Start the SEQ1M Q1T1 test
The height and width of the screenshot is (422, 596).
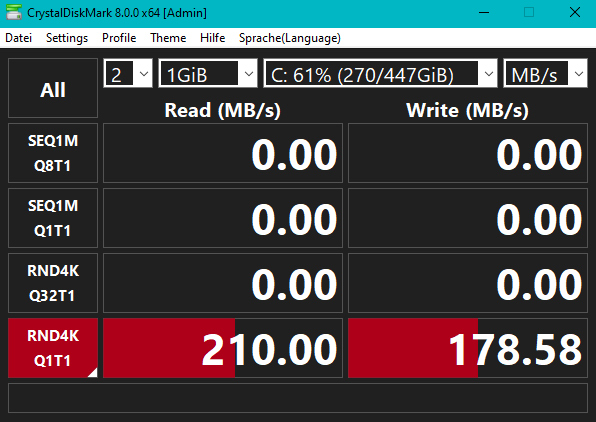pos(53,218)
